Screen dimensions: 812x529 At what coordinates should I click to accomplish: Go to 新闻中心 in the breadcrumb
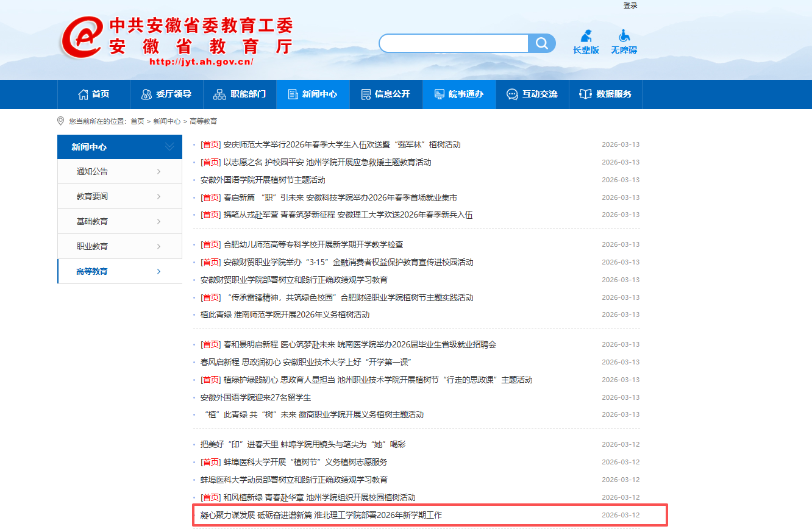[x=166, y=121]
